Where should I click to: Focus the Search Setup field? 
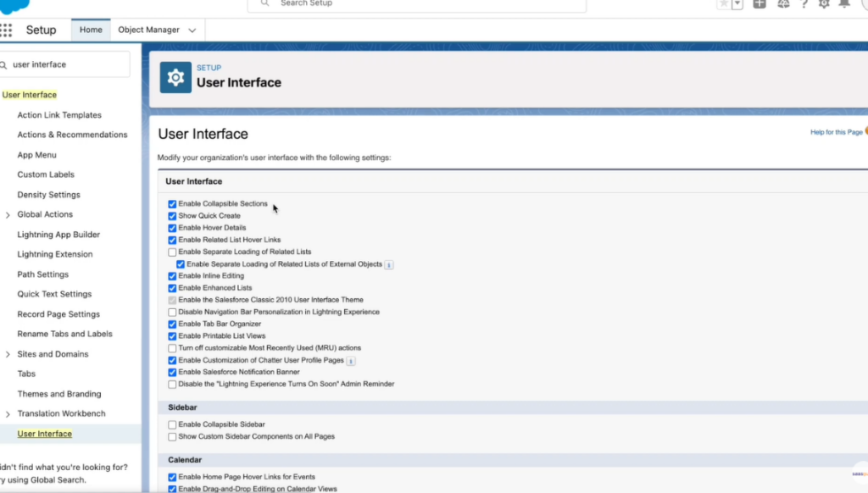click(417, 4)
